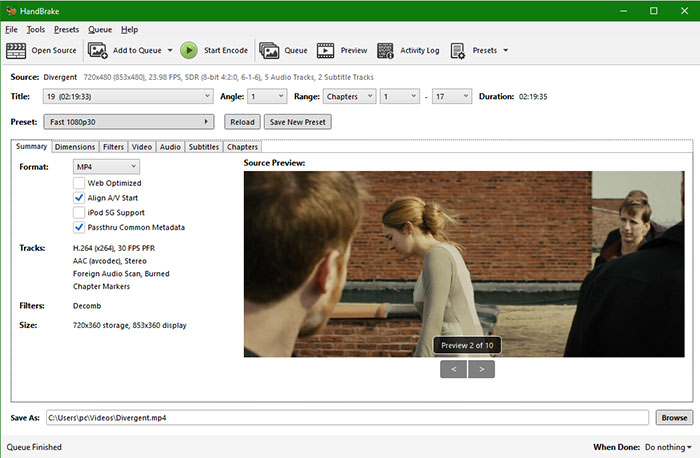
Task: Click the source preview image
Action: (x=464, y=264)
